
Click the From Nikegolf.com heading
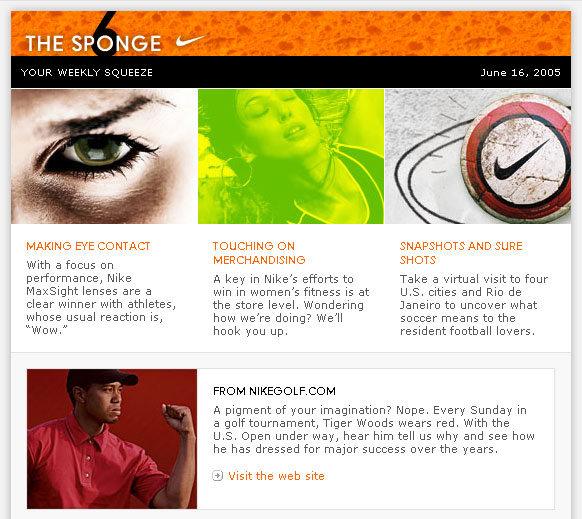coord(274,391)
